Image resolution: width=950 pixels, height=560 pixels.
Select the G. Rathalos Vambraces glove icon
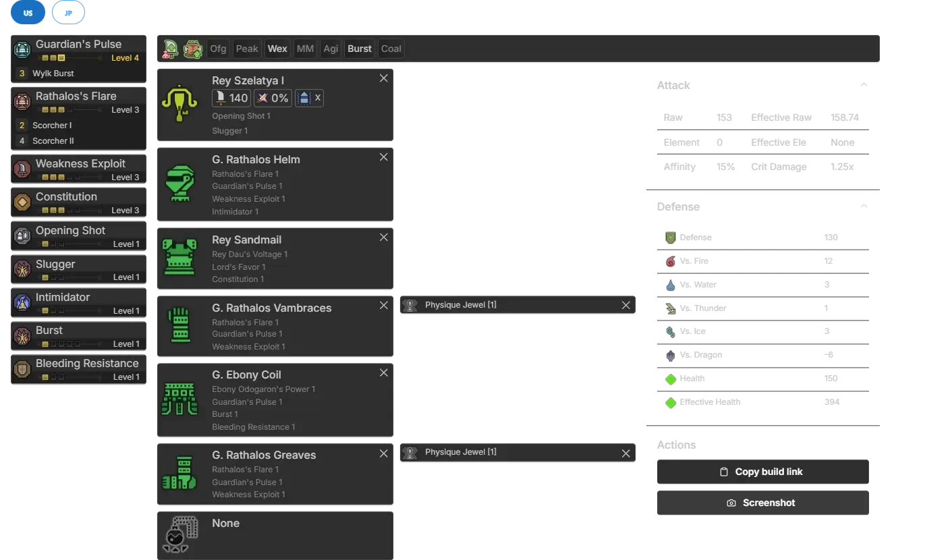click(x=179, y=325)
